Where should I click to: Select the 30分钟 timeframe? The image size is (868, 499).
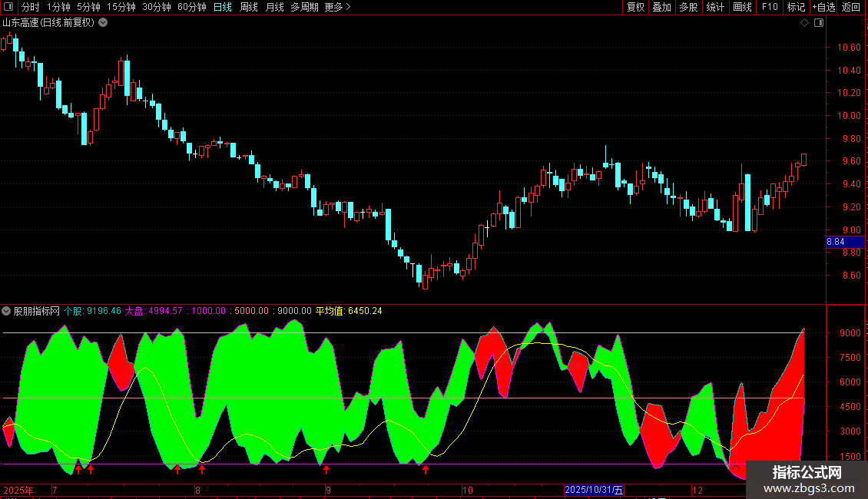(x=157, y=7)
